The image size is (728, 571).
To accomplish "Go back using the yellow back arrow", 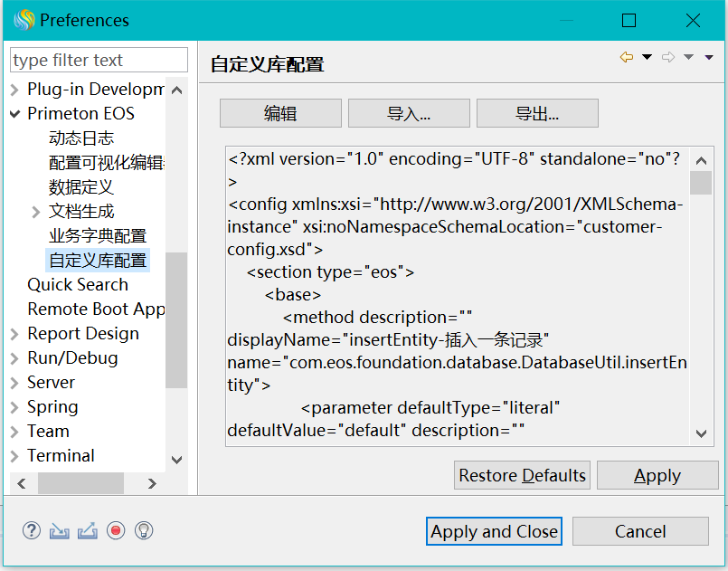I will [626, 58].
